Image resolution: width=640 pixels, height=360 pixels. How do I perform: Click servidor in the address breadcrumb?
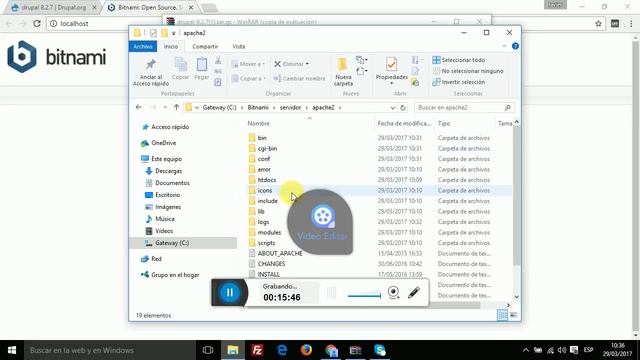(x=290, y=107)
